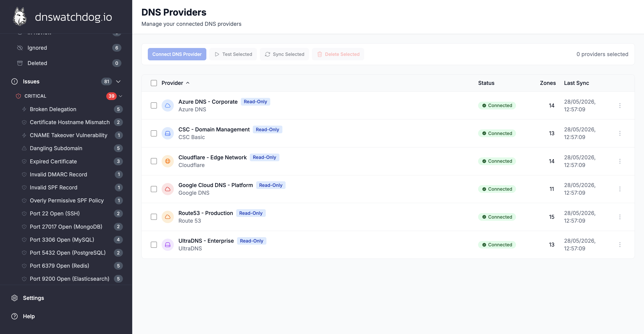644x334 pixels.
Task: Toggle the select-all providers checkbox
Action: click(x=154, y=83)
